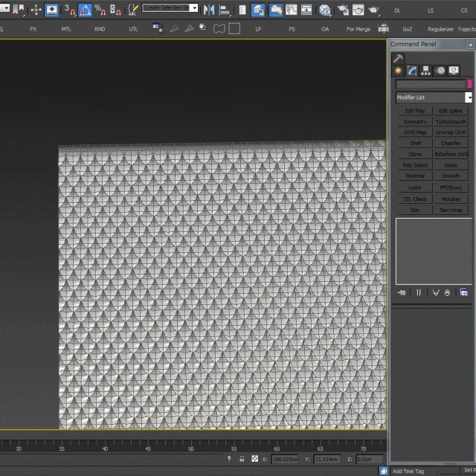
Task: Toggle Pin Stack icon
Action: [402, 292]
